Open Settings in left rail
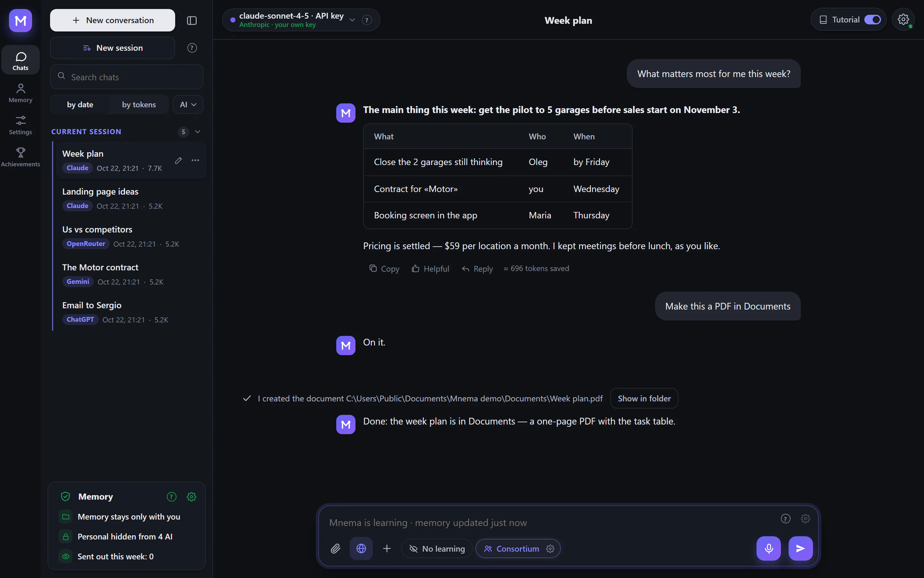 click(x=20, y=125)
